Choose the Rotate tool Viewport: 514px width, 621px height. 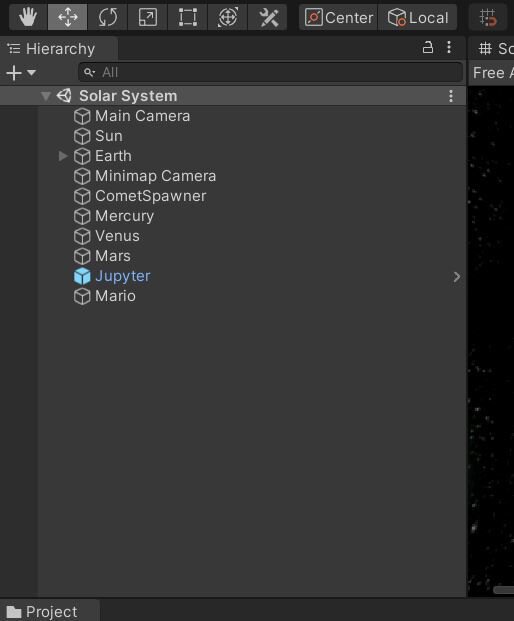[x=108, y=17]
